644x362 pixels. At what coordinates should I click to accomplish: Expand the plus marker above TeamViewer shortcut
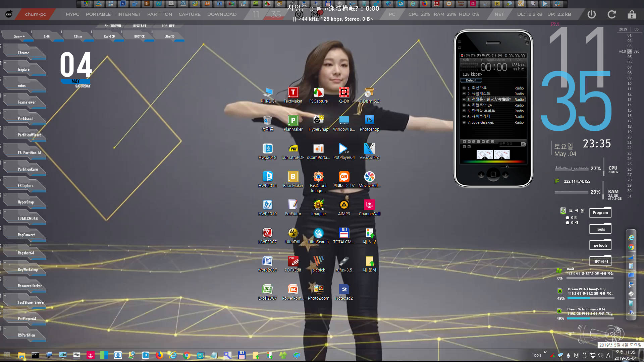click(x=5, y=96)
